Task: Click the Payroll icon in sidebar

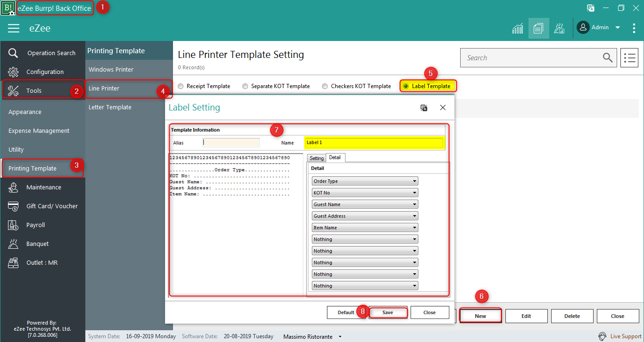Action: (13, 225)
